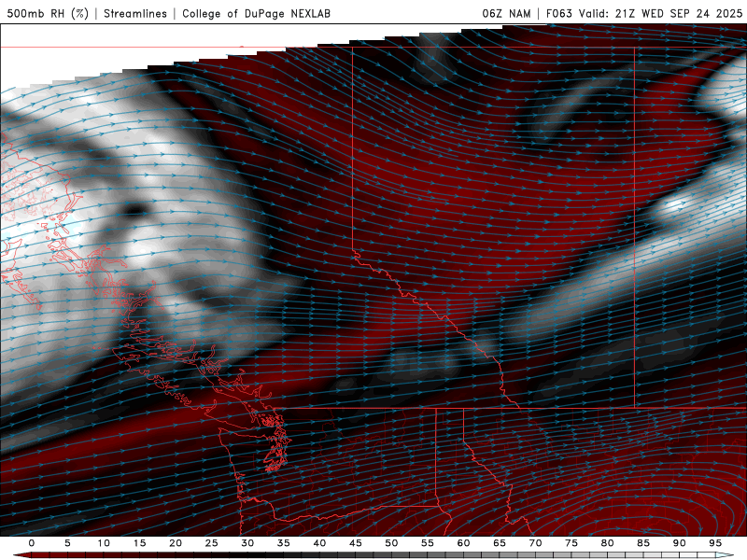Click the "85" value on the color scale
The height and width of the screenshot is (560, 747).
coord(643,543)
